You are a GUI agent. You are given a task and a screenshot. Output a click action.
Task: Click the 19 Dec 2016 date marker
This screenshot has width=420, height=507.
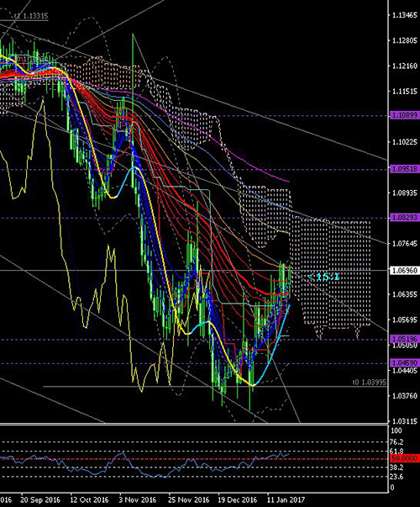[x=238, y=499]
